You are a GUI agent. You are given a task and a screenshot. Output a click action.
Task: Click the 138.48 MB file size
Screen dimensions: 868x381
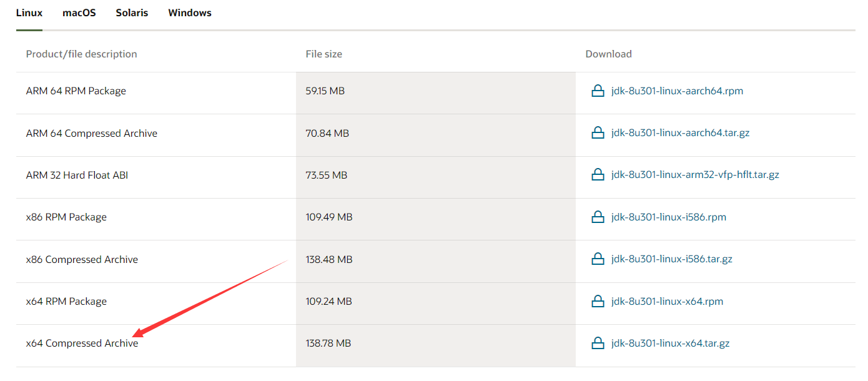(x=329, y=259)
